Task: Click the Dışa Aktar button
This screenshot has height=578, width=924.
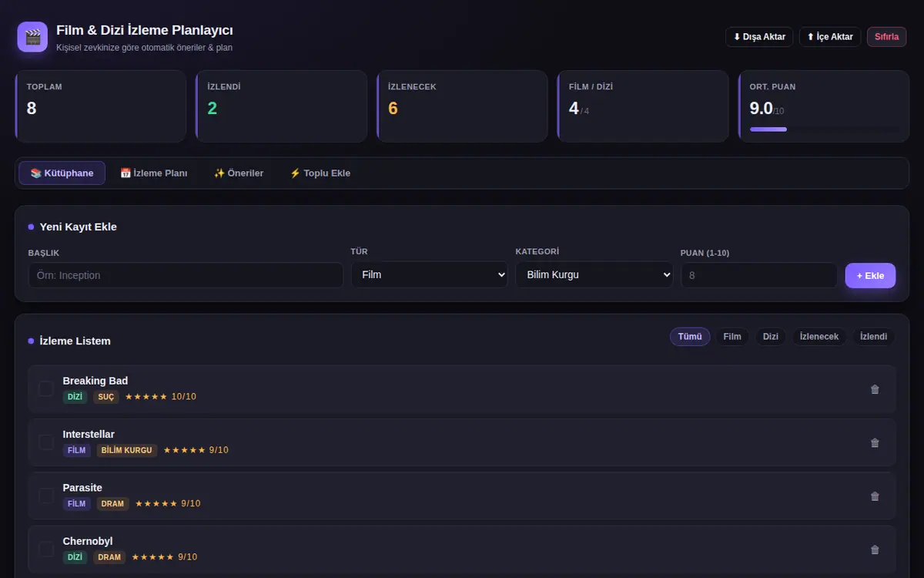Action: [759, 37]
